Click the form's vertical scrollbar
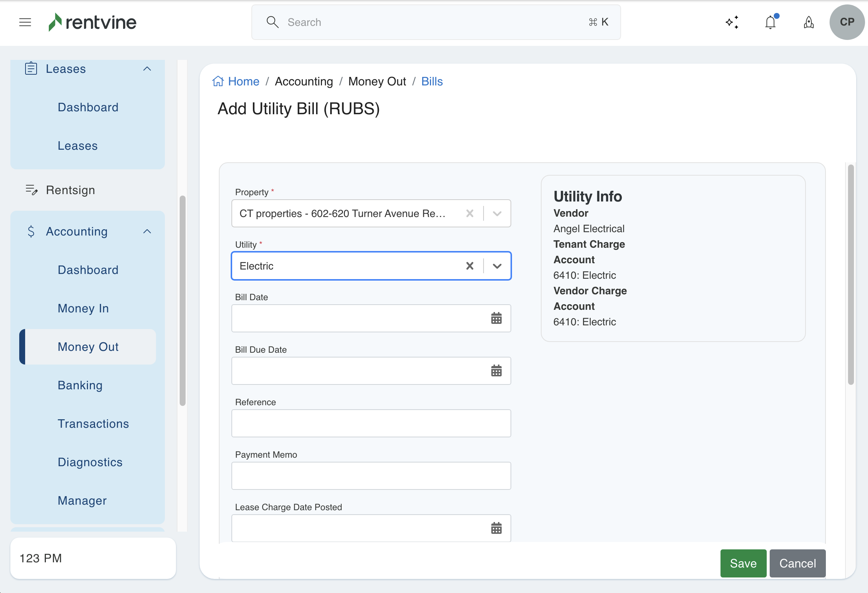This screenshot has width=868, height=593. tap(851, 274)
